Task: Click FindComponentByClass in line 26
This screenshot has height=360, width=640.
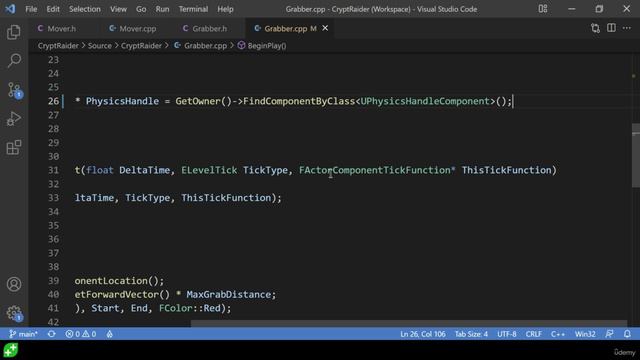Action: (299, 101)
